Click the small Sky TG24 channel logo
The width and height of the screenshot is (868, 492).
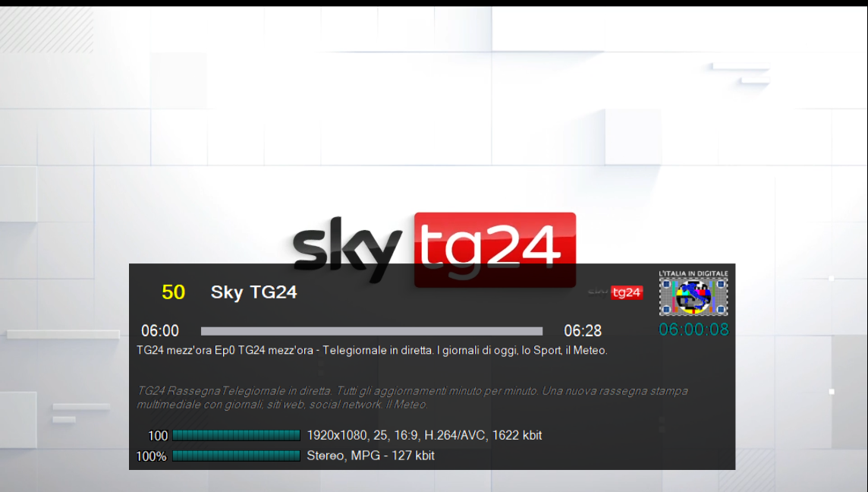click(x=615, y=292)
